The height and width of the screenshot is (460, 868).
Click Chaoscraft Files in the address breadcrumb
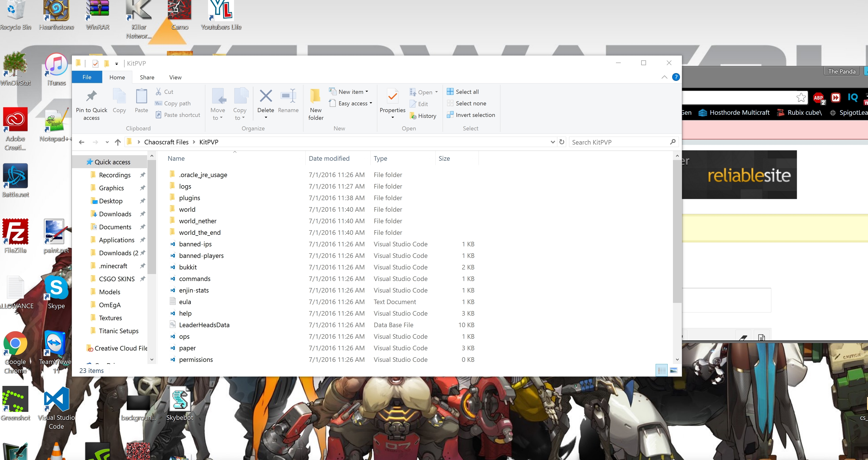[166, 142]
